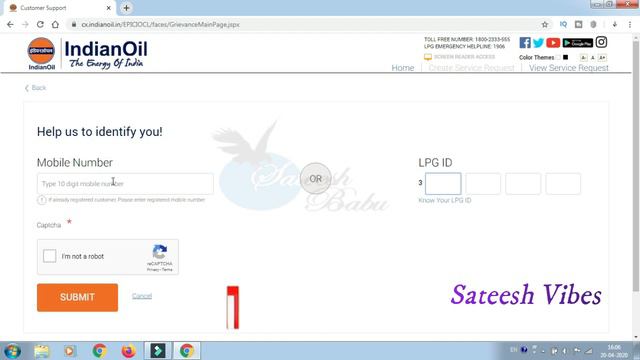
Task: Increase font size with A+ button
Action: coord(602,58)
